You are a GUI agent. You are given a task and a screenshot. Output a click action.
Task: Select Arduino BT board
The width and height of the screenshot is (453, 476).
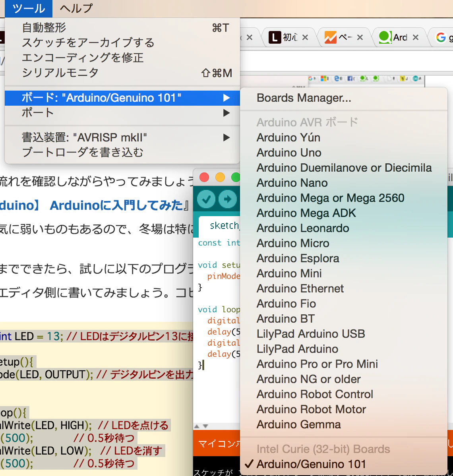coord(344,319)
